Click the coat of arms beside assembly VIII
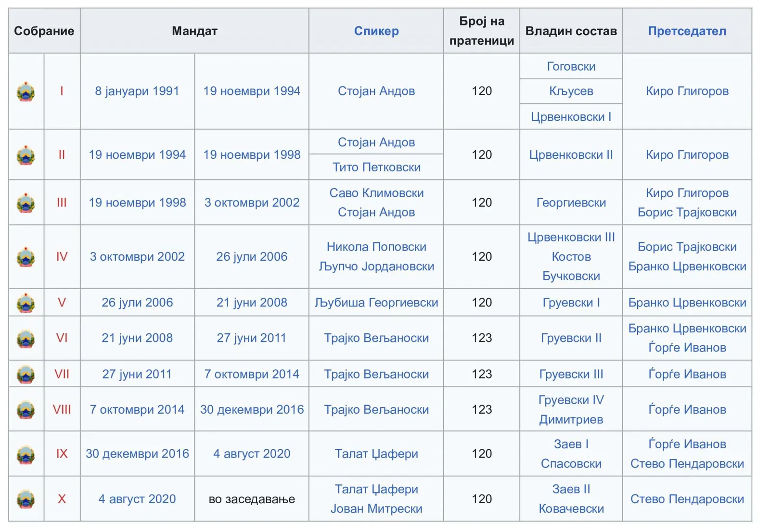770x532 pixels. pos(26,410)
